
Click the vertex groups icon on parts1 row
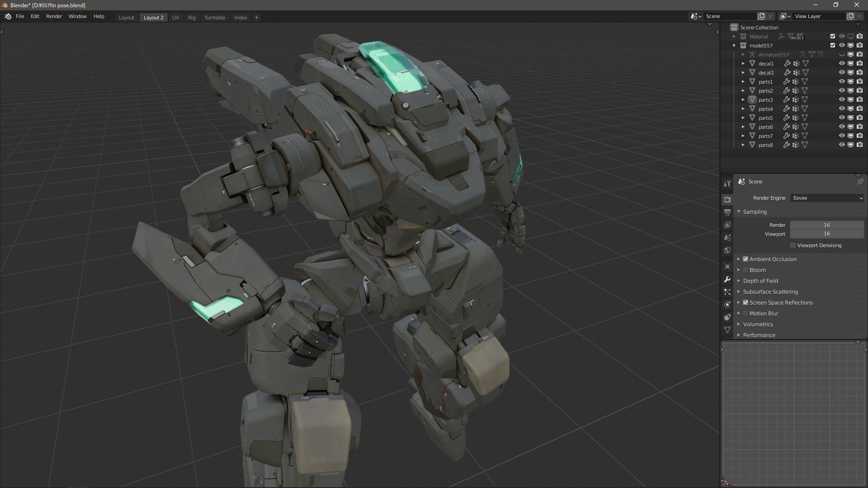796,82
